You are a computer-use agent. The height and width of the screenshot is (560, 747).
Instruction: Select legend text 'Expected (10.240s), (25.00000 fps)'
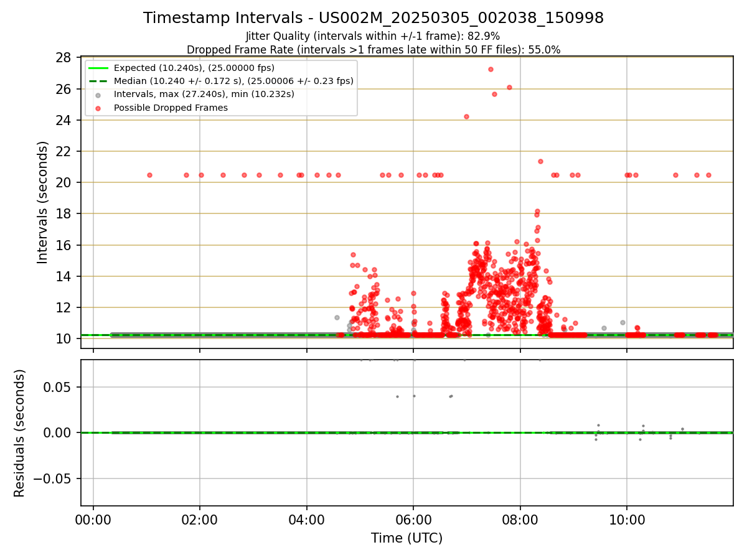[x=194, y=68]
